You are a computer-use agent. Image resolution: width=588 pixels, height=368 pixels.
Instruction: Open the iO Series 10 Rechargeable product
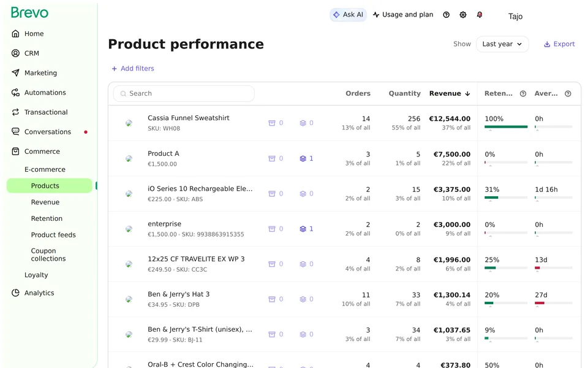click(200, 189)
